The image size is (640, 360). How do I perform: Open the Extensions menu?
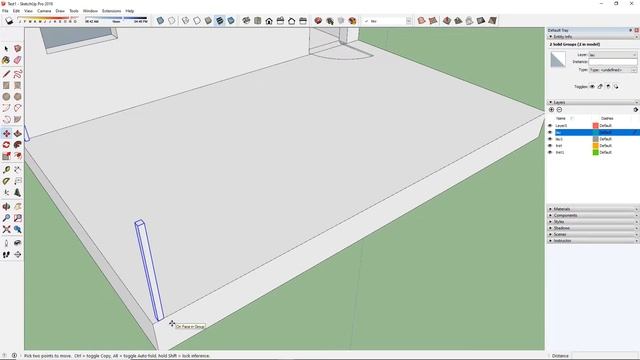tap(111, 11)
